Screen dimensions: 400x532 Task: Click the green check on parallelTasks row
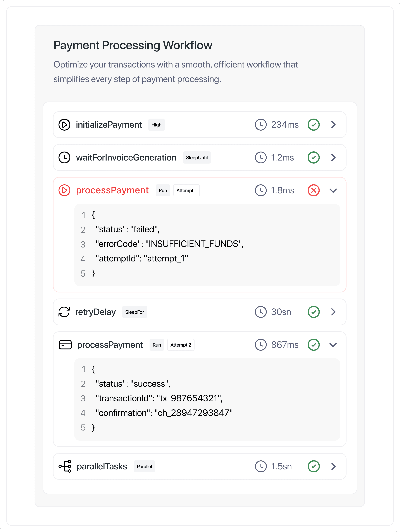coord(314,466)
